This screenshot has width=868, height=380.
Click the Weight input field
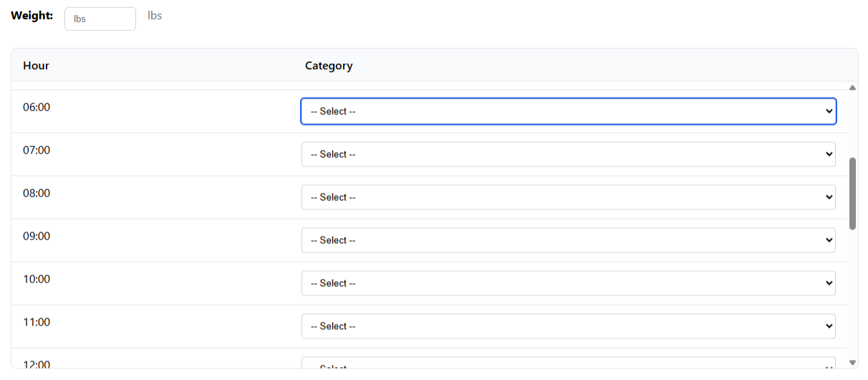click(x=100, y=19)
